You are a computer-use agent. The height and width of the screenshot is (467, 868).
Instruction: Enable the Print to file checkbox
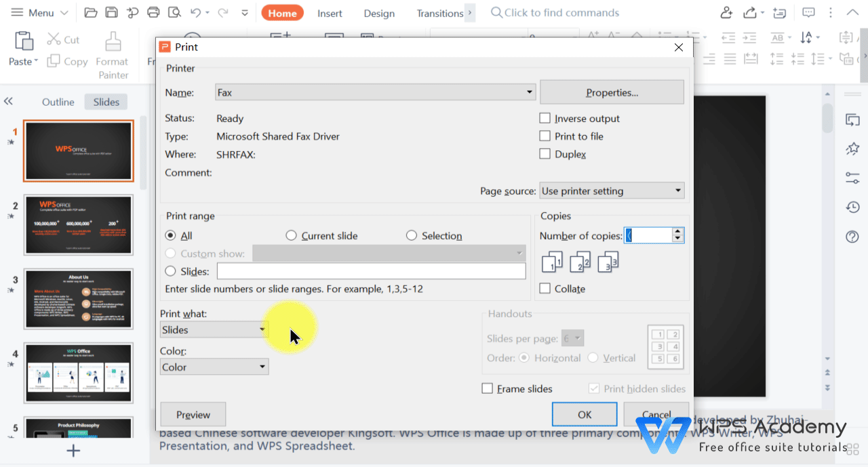coord(545,136)
